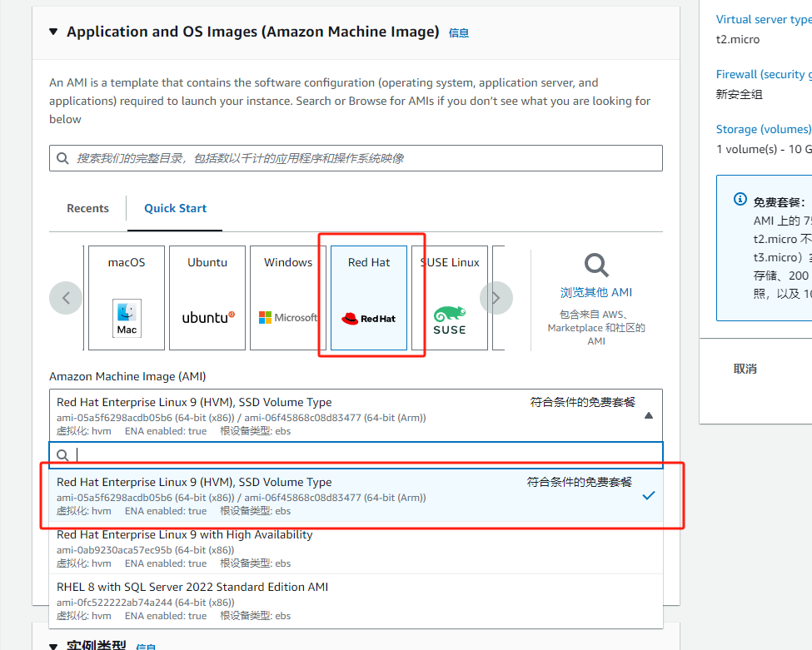The height and width of the screenshot is (650, 812).
Task: Open the Firewall (security group) link
Action: click(x=764, y=75)
